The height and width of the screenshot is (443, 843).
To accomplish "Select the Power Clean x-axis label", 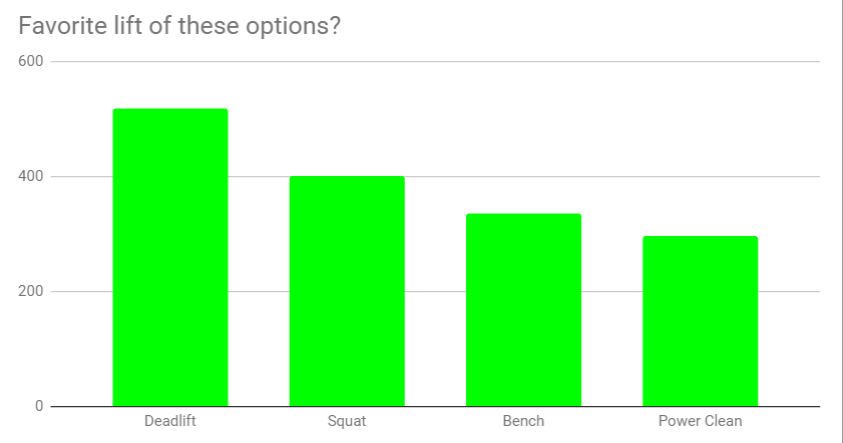I will [x=700, y=421].
